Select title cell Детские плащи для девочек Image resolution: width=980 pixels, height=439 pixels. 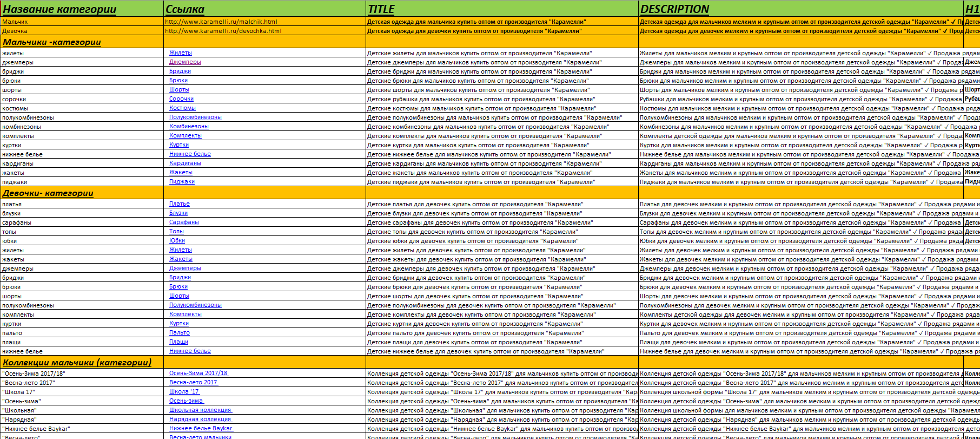click(x=502, y=342)
